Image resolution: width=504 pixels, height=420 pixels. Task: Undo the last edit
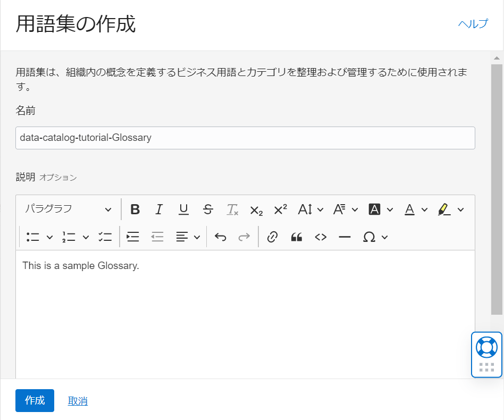(220, 237)
